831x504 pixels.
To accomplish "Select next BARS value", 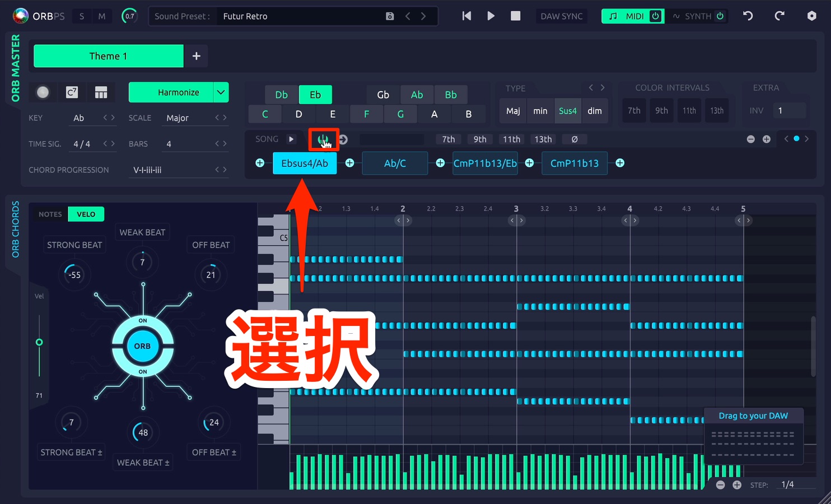I will coord(225,144).
